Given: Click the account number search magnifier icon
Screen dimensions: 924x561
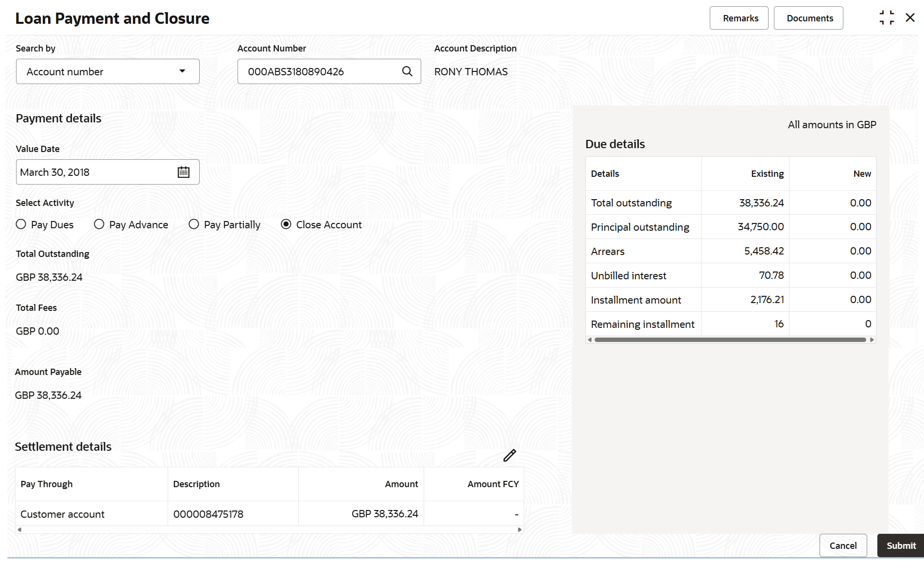Looking at the screenshot, I should click(407, 71).
